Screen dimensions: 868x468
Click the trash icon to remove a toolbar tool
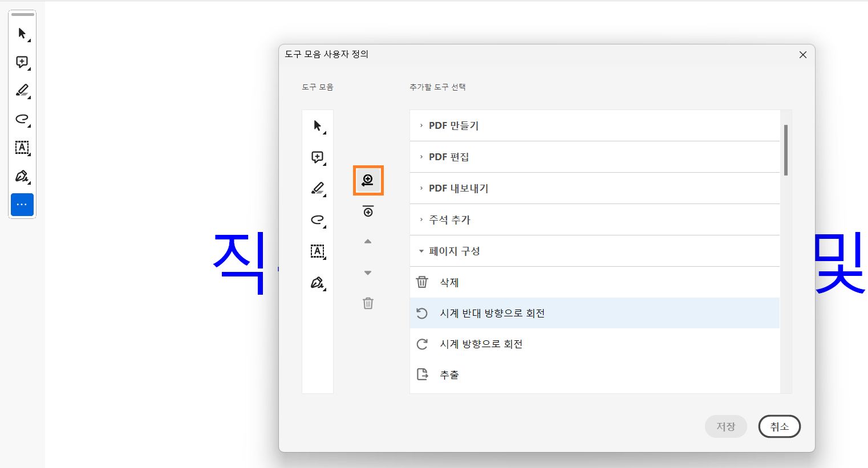(x=368, y=303)
